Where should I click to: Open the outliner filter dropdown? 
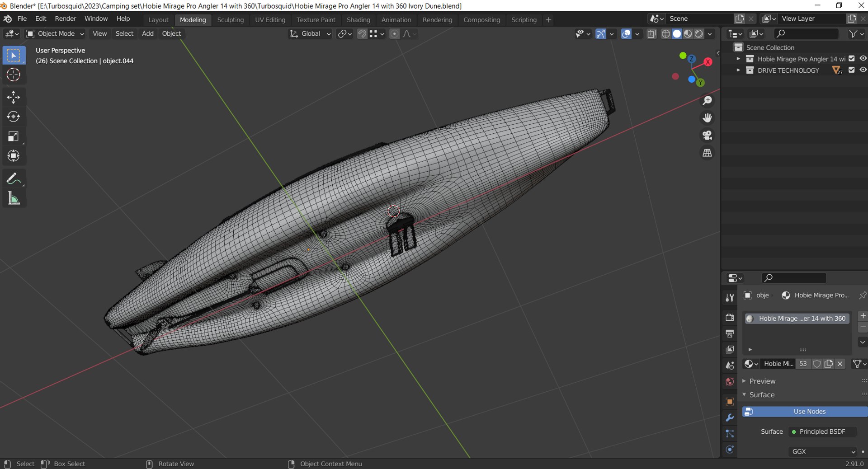[x=857, y=34]
